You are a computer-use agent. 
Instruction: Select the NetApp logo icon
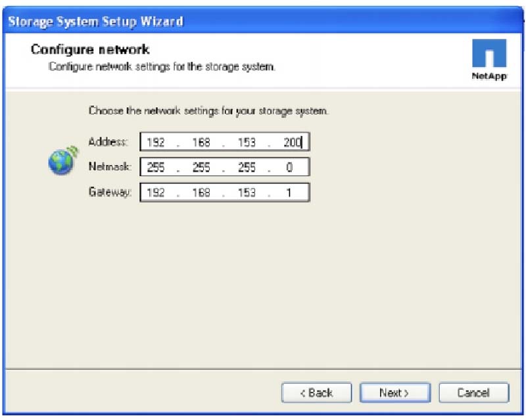(x=489, y=59)
